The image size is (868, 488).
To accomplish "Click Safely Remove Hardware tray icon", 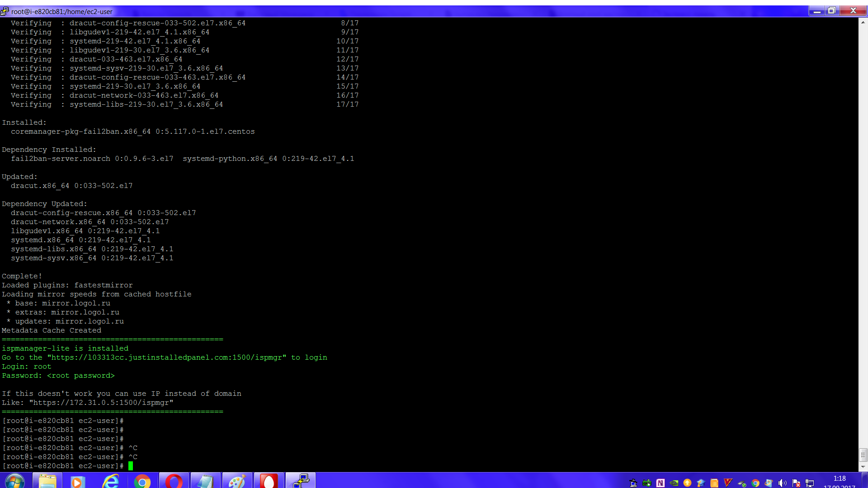I will pos(742,483).
